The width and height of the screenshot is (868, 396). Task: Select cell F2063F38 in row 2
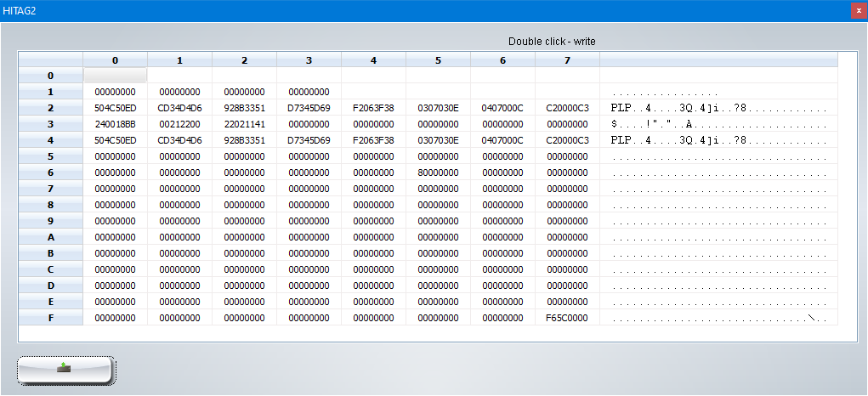pos(374,109)
